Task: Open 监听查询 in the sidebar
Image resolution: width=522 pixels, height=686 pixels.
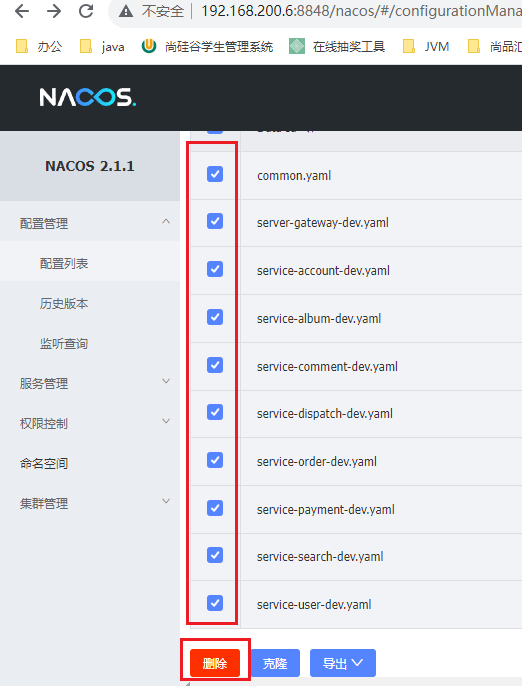Action: tap(64, 343)
